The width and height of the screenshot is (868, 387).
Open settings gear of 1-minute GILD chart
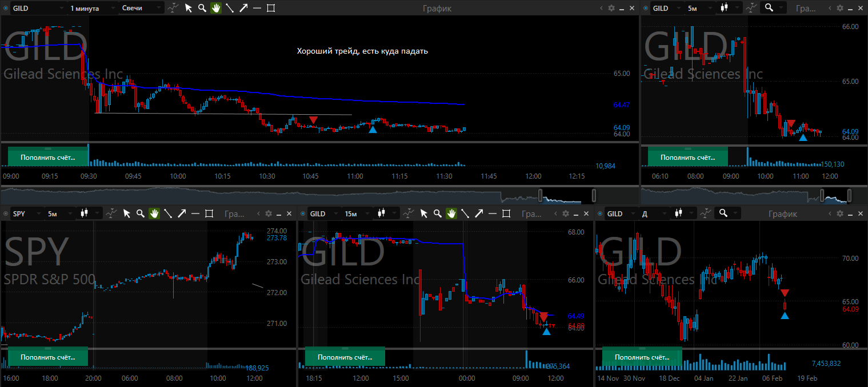(611, 8)
